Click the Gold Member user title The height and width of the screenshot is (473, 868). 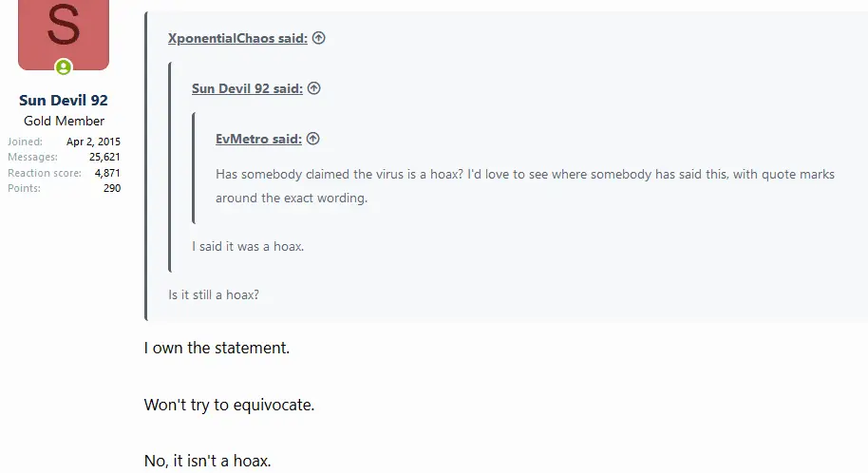coord(64,121)
